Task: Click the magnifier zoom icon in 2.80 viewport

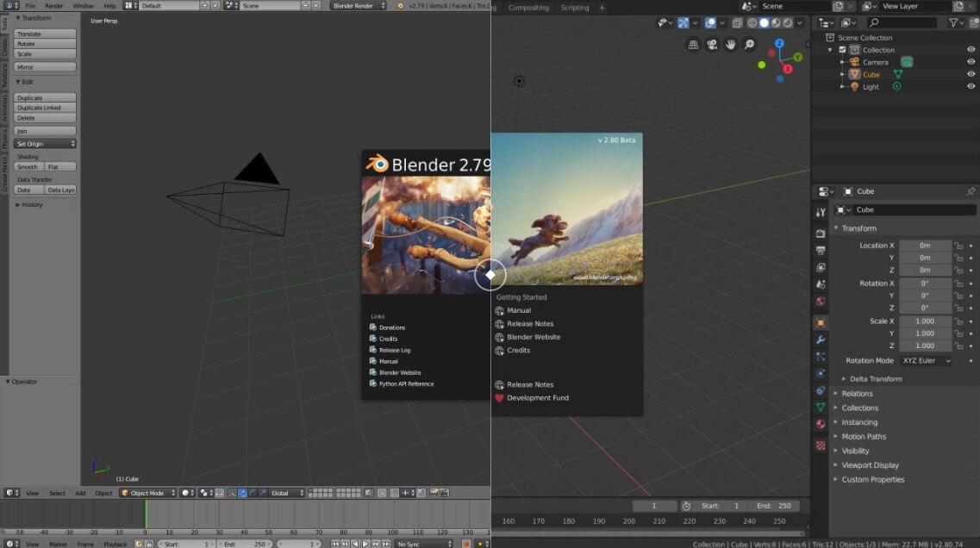Action: 749,44
